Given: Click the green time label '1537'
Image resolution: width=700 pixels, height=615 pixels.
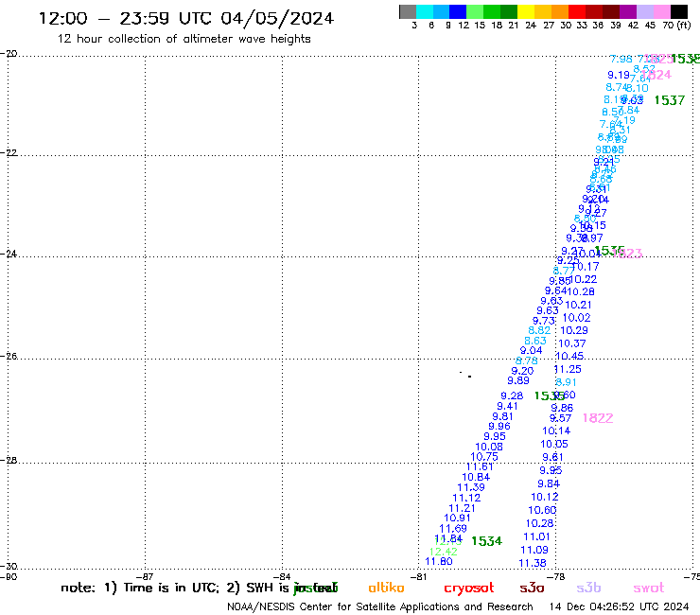Looking at the screenshot, I should 669,100.
